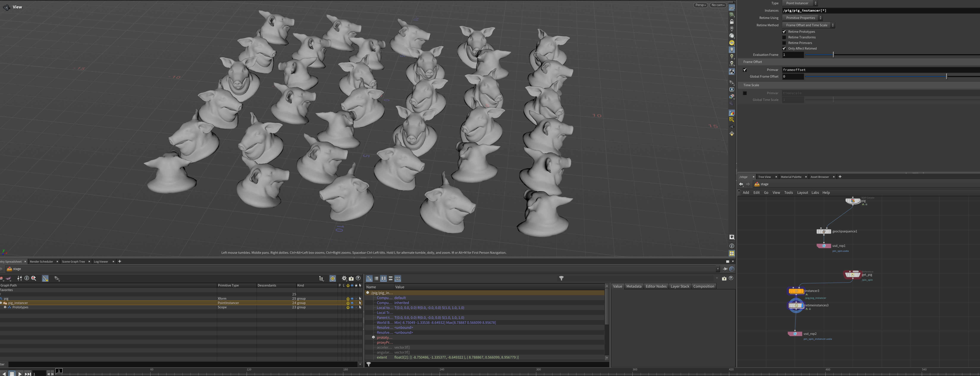Toggle visibility eye for pig_instancer row
980x376 pixels.
pyautogui.click(x=352, y=303)
